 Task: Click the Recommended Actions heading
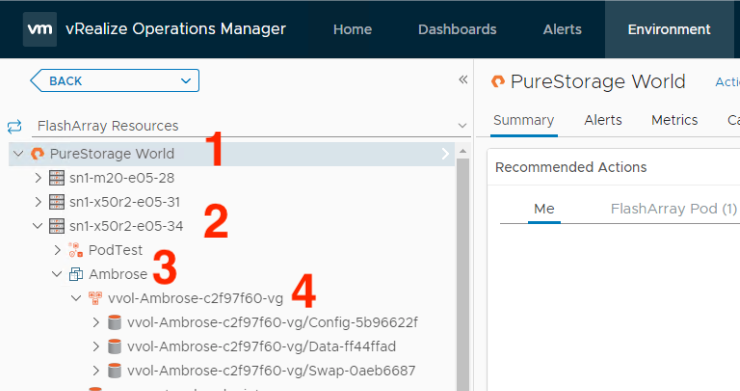click(571, 167)
